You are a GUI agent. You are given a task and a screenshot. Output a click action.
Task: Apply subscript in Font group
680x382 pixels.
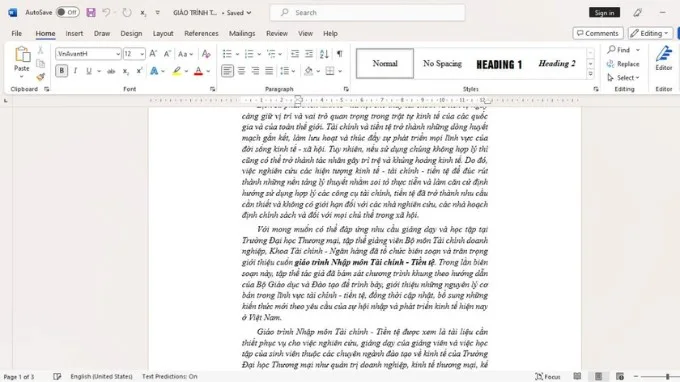(x=125, y=71)
